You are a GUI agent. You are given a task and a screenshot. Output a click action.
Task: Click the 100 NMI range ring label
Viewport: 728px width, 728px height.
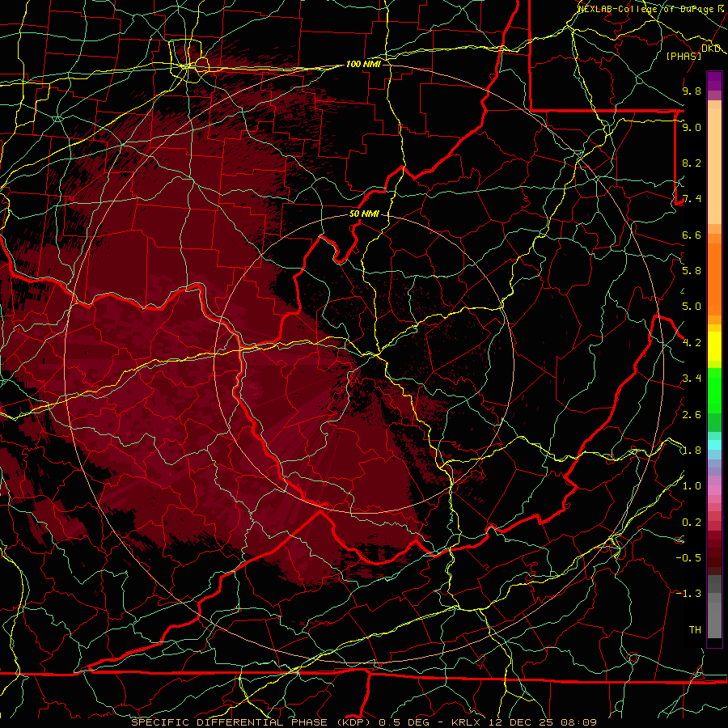[363, 64]
